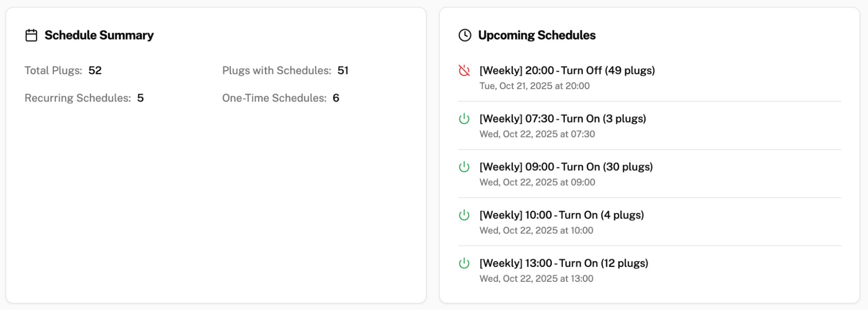
Task: Click the green power icon for 10:00 schedule
Action: 464,214
